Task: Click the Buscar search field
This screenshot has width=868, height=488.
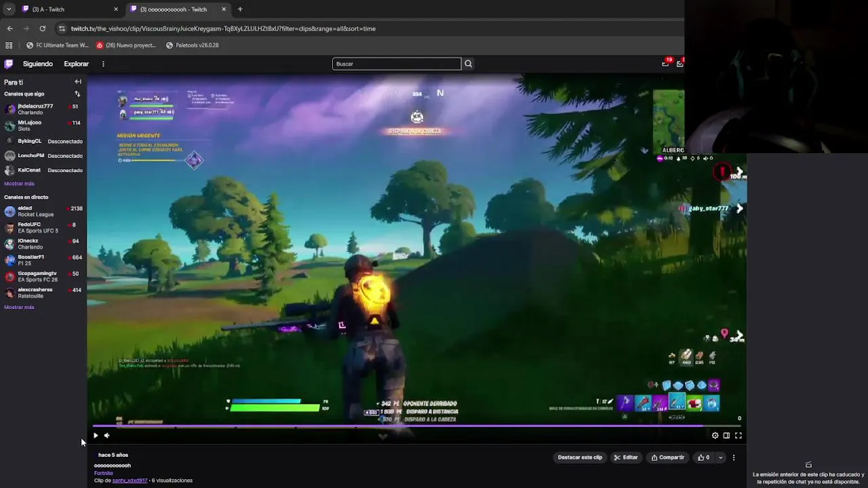Action: pos(397,64)
